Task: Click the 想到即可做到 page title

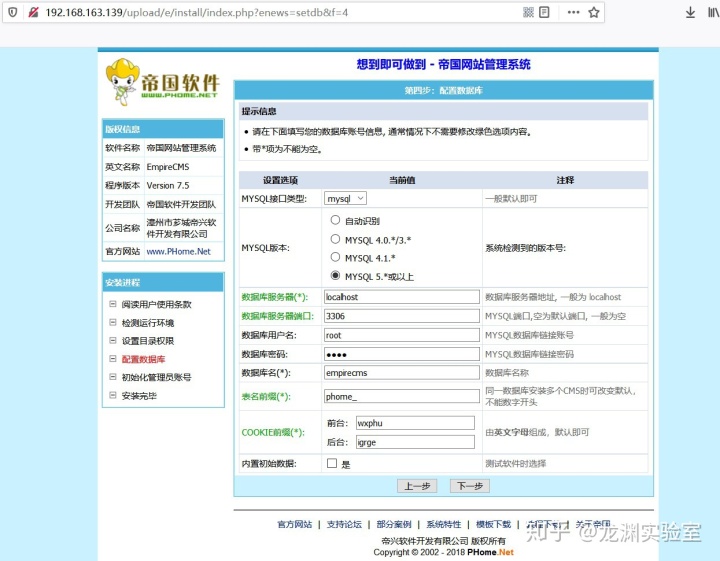Action: tap(443, 64)
